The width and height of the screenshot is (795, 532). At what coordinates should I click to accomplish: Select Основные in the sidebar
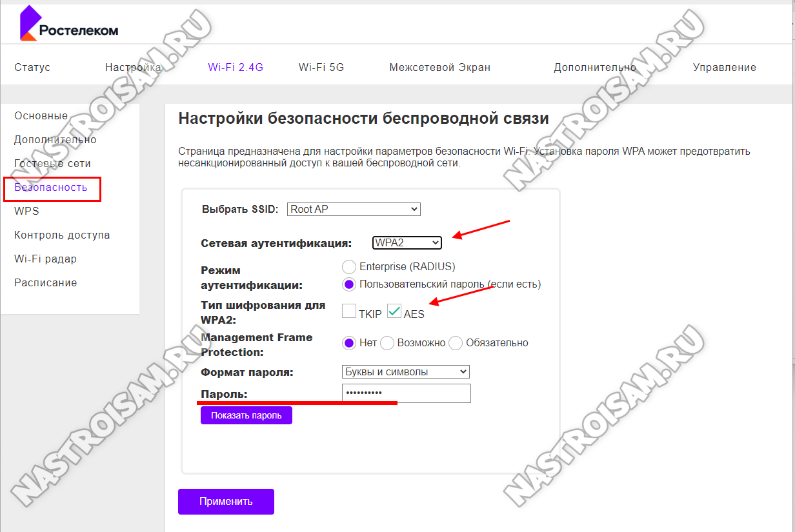click(41, 116)
